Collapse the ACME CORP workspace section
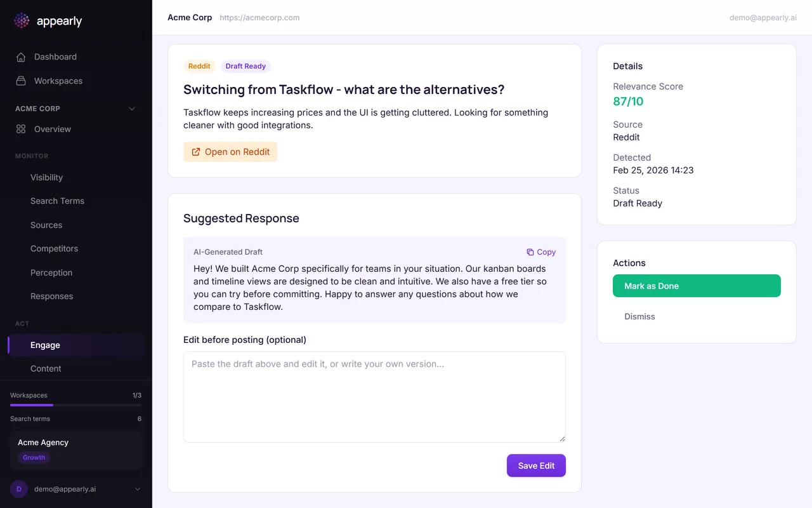 (132, 109)
